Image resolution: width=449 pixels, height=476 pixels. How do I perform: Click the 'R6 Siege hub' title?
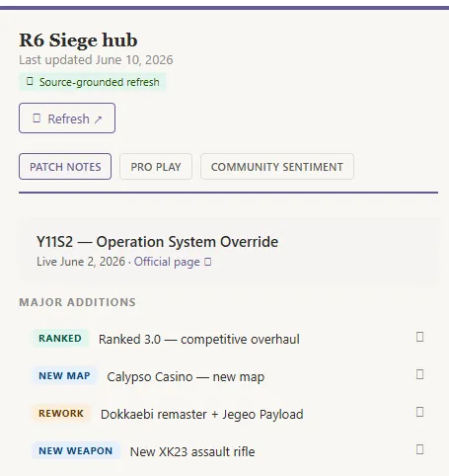78,40
